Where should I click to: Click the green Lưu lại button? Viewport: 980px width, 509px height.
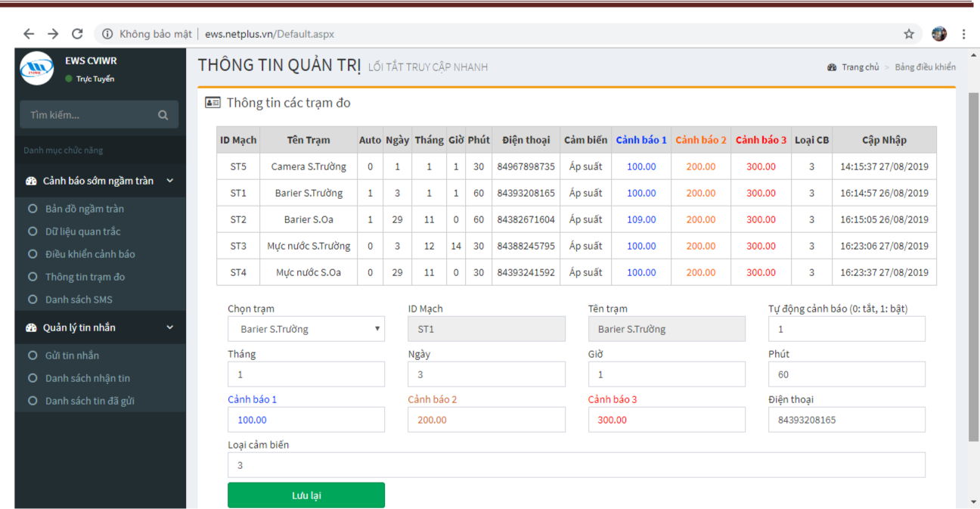[306, 495]
